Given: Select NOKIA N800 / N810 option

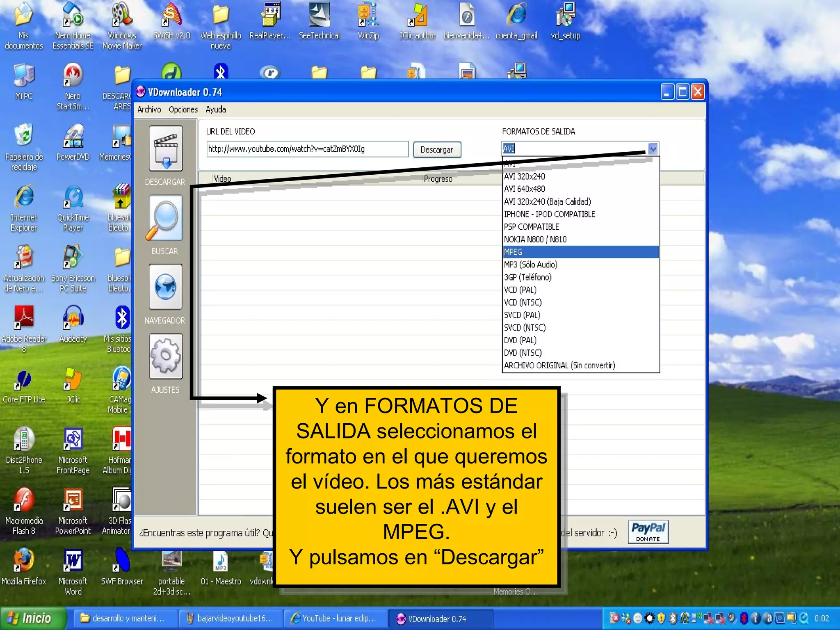Looking at the screenshot, I should pos(581,239).
